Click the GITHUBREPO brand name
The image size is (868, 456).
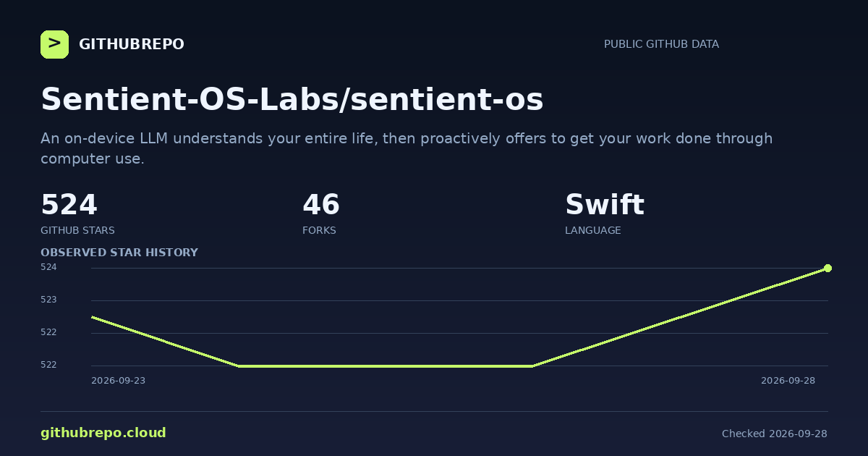[132, 44]
